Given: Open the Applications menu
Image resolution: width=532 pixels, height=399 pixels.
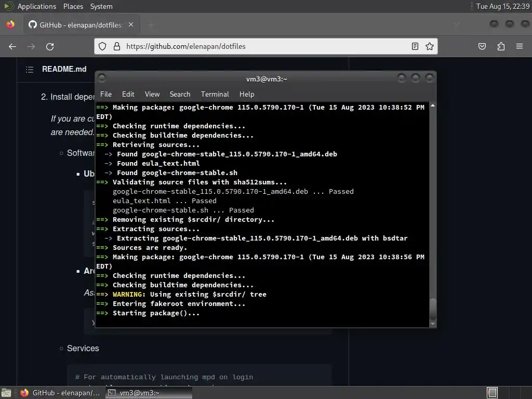Looking at the screenshot, I should 37,6.
